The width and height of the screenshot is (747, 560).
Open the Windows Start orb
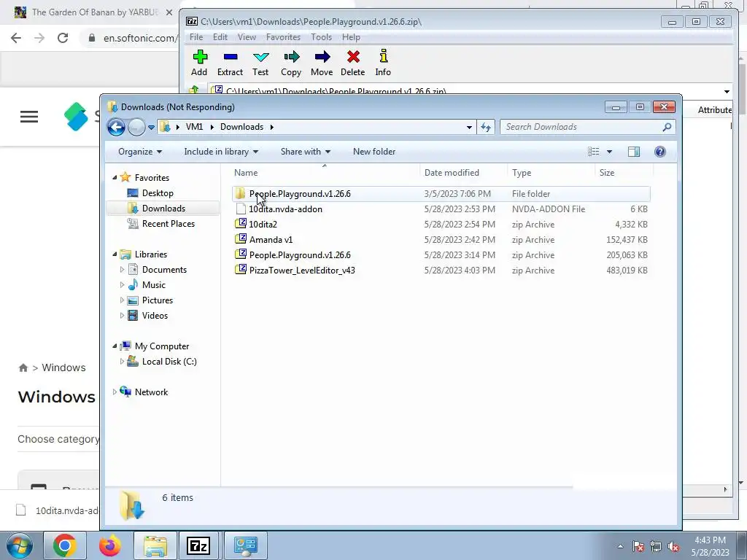point(19,545)
